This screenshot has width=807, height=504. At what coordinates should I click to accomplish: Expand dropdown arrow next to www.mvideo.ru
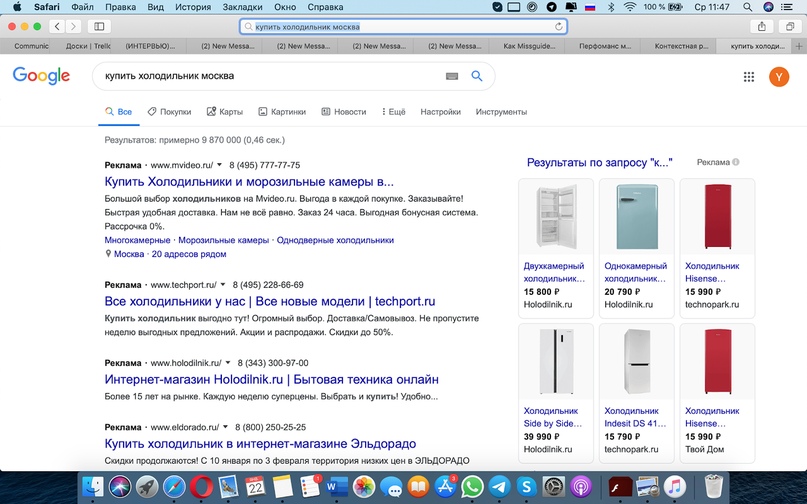[219, 165]
